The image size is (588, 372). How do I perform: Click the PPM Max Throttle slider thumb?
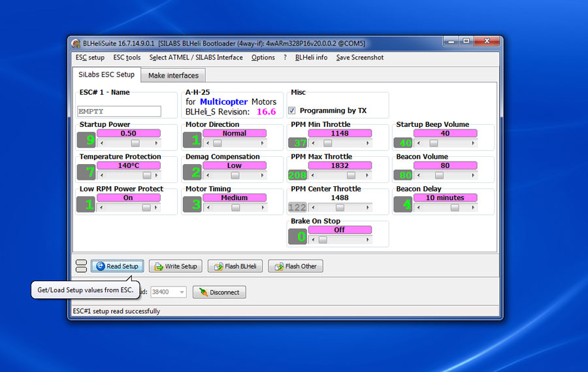351,175
